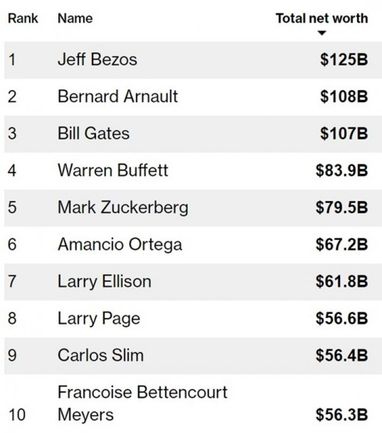Click on Larry Ellison's name
Viewport: 382px width, 433px height.
104,281
